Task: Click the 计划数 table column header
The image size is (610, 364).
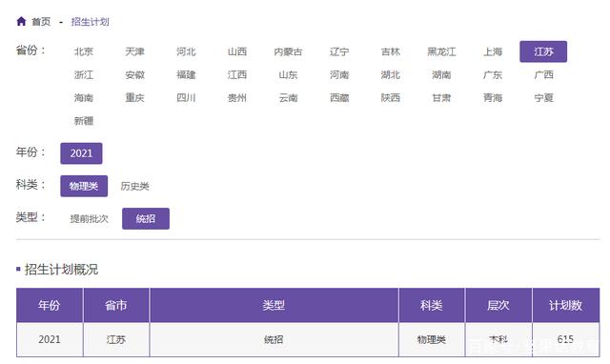Action: [565, 305]
